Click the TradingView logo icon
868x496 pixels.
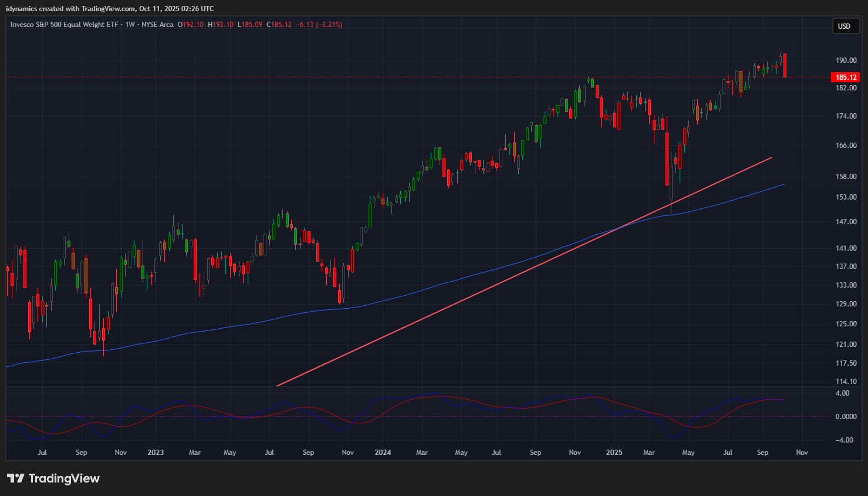coord(15,478)
